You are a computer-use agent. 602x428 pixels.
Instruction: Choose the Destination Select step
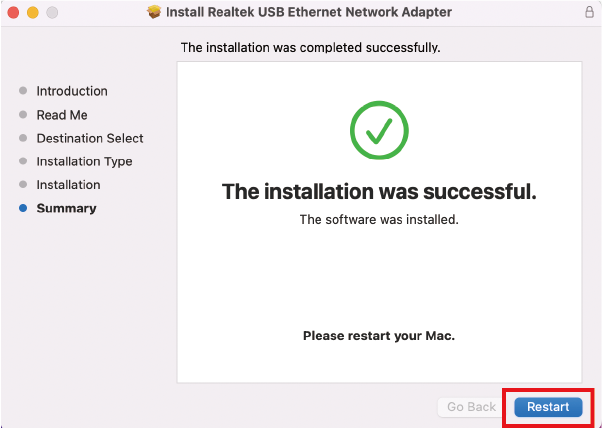pos(90,138)
